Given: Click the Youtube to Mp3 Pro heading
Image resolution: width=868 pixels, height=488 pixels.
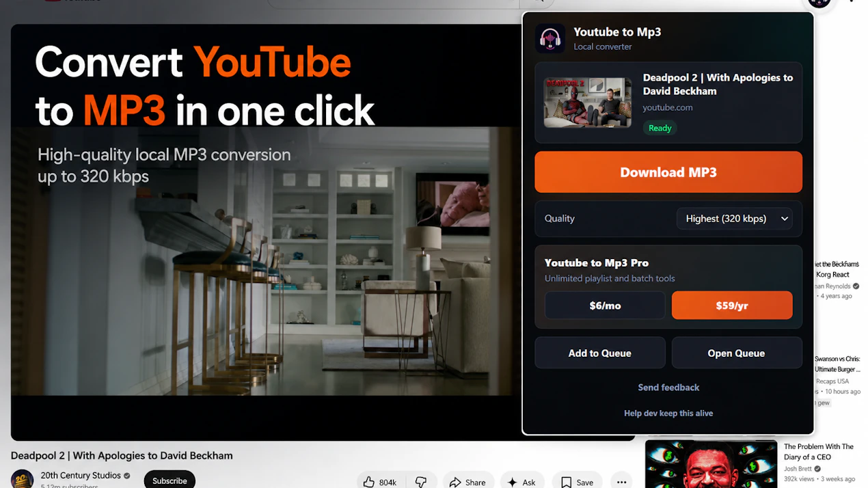Looking at the screenshot, I should pos(597,263).
